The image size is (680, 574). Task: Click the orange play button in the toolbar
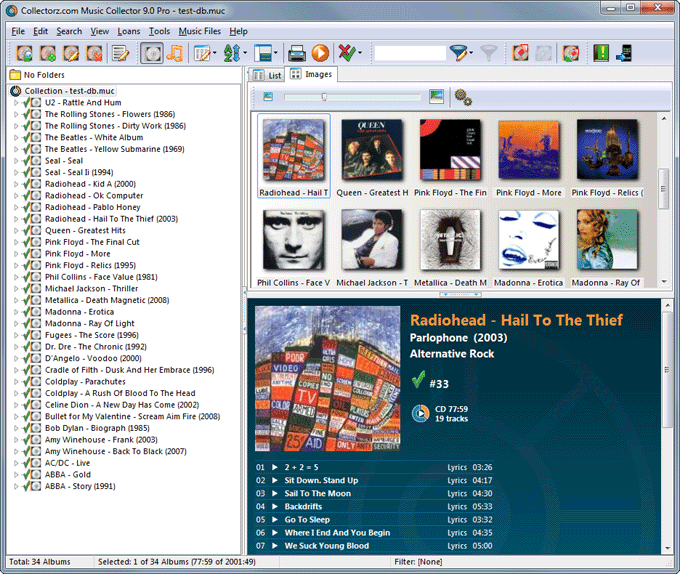(x=320, y=53)
